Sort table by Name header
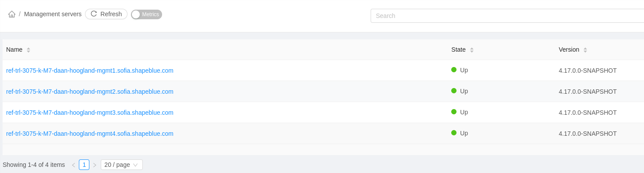Viewport: 644px width, 173px height. [x=14, y=49]
